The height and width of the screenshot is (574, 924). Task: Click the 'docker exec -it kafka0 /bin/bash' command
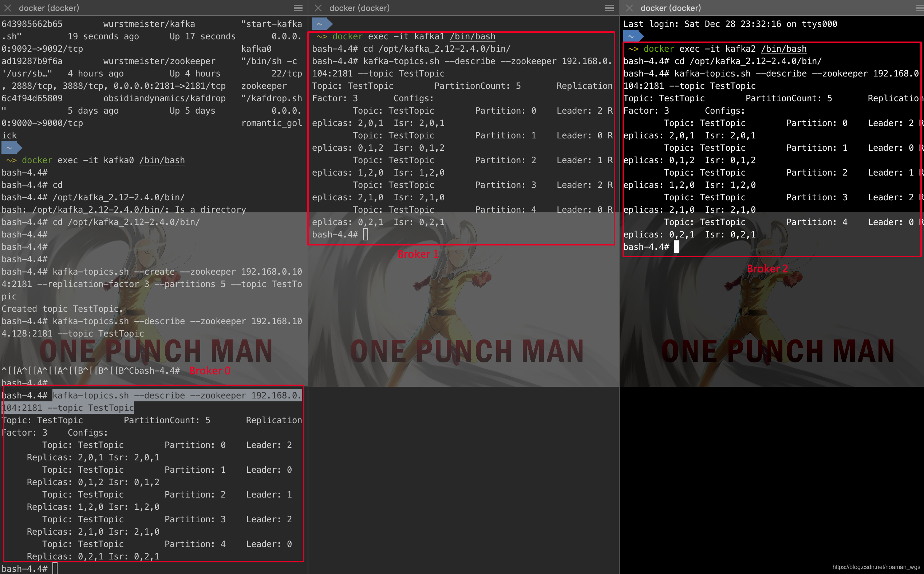click(x=103, y=160)
